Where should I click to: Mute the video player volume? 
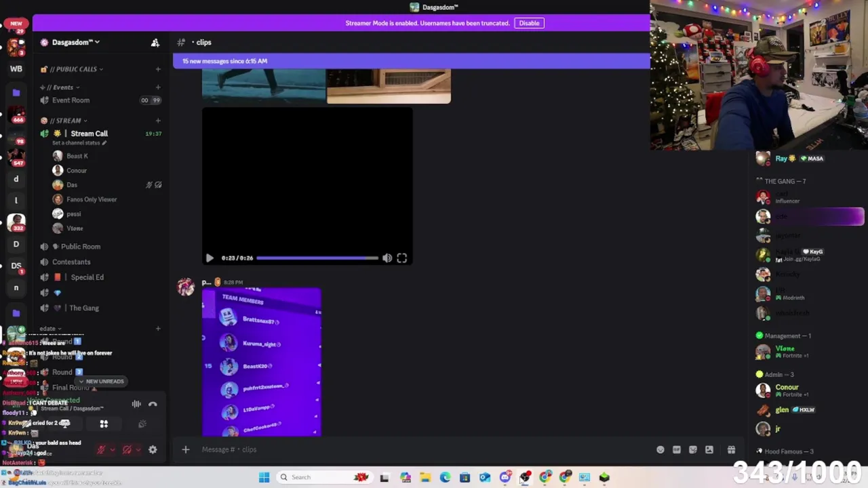click(x=387, y=258)
